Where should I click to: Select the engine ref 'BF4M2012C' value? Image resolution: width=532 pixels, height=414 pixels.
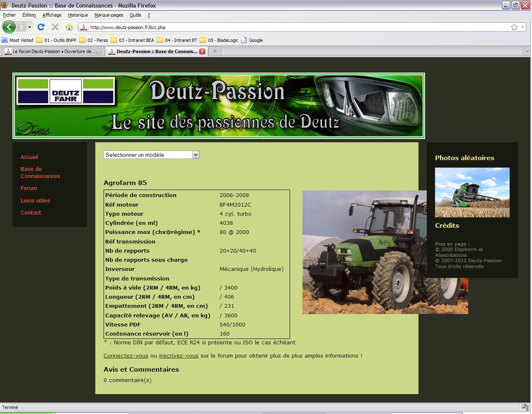[x=235, y=205]
